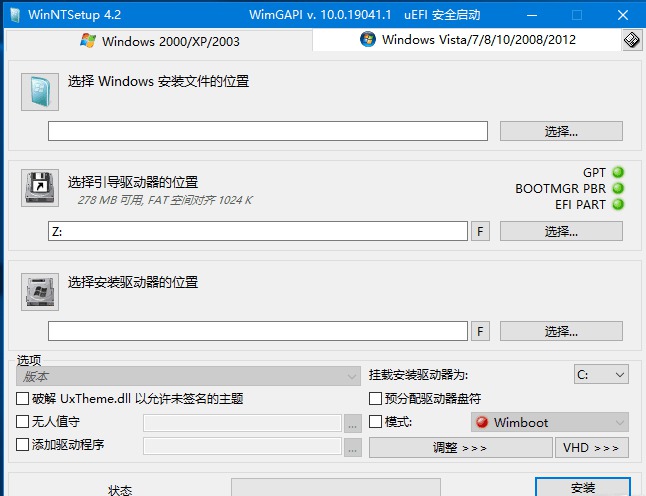
Task: Close the WinNTSetup window
Action: [623, 15]
